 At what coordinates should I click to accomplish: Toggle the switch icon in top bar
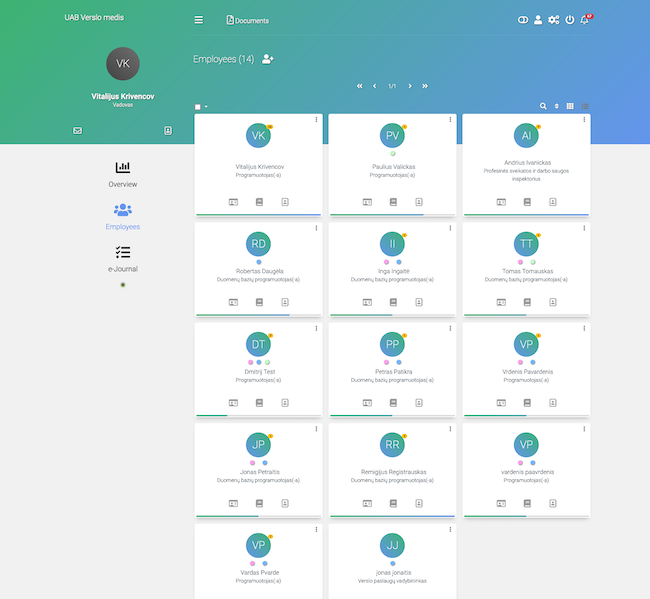click(x=522, y=20)
